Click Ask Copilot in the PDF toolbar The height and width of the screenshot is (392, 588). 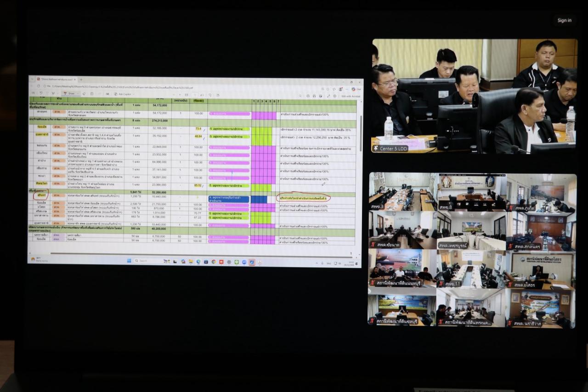click(x=123, y=94)
